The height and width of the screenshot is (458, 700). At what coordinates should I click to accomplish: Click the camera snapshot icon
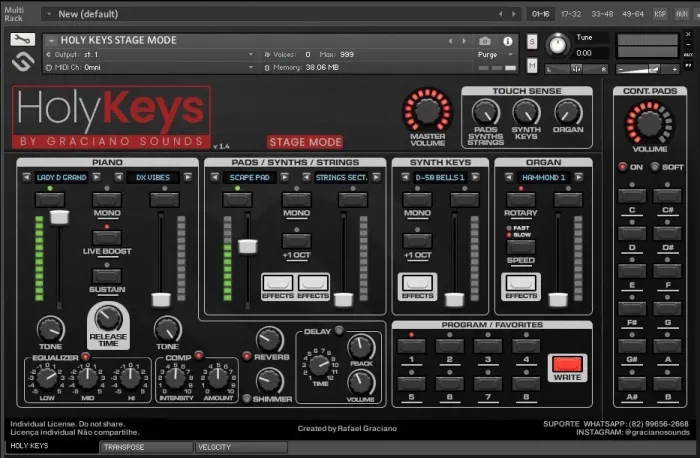point(485,41)
